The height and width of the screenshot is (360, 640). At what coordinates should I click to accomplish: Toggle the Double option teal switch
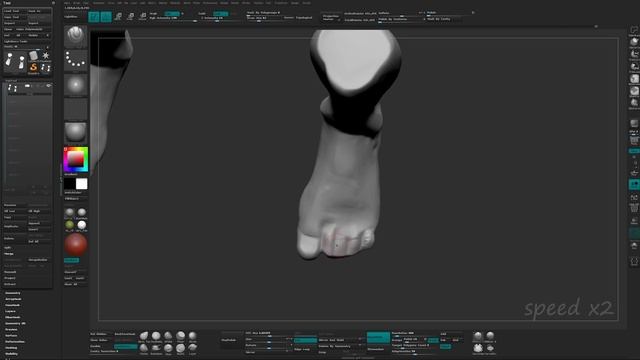point(125,346)
